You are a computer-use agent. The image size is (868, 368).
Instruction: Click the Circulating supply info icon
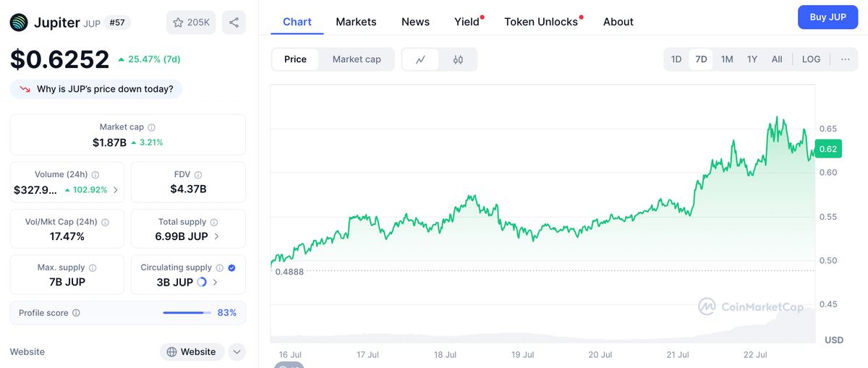point(219,268)
